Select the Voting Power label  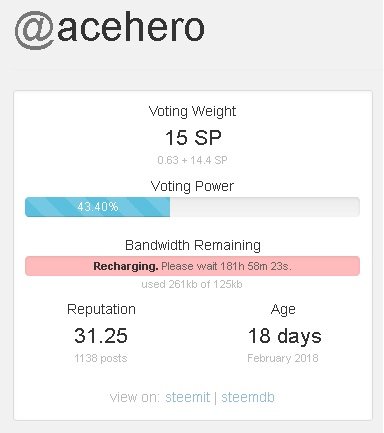tap(192, 186)
